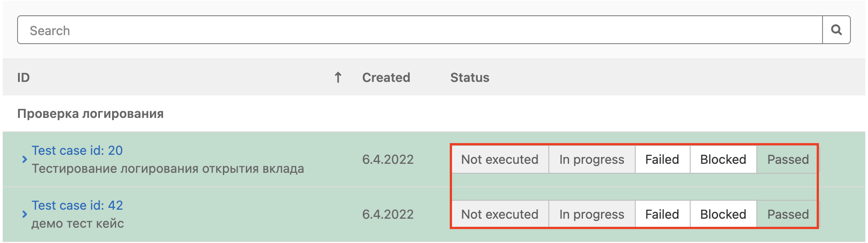Set test case 42 to In progress
The image size is (868, 243).
(x=591, y=215)
